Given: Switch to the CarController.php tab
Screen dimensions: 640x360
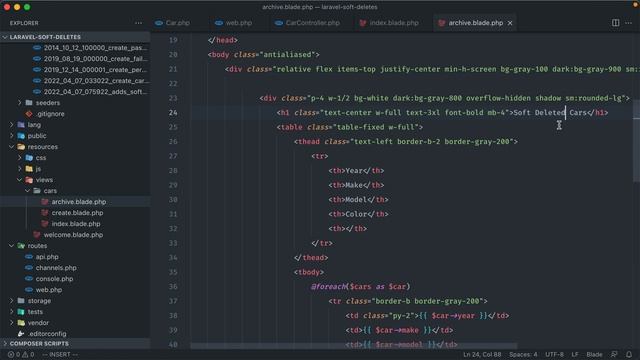Looking at the screenshot, I should tap(307, 23).
